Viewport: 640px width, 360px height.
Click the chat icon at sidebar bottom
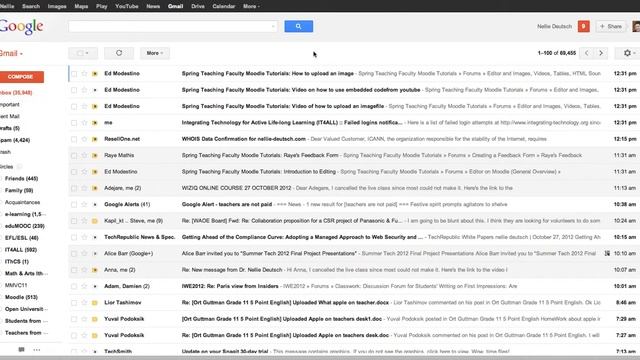pyautogui.click(x=22, y=350)
